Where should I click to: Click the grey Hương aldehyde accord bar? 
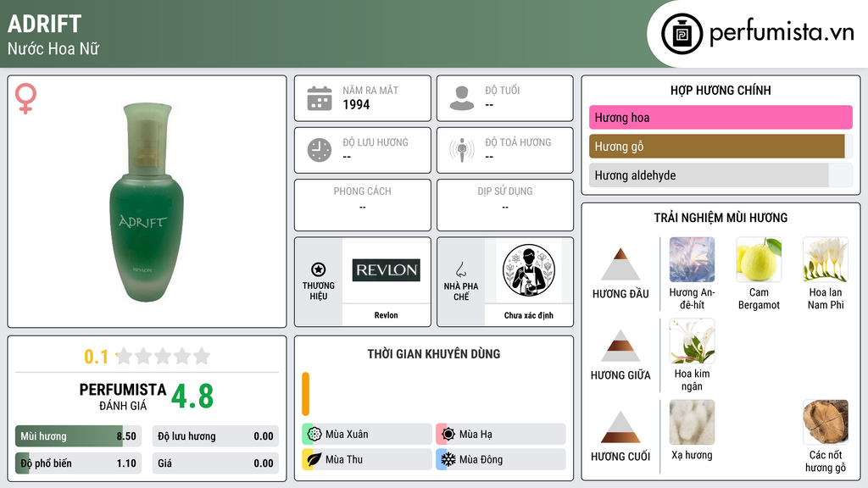pyautogui.click(x=721, y=175)
